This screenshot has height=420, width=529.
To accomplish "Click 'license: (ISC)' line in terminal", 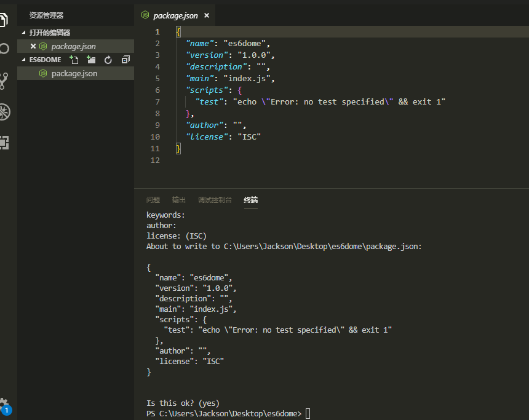I will tap(177, 236).
